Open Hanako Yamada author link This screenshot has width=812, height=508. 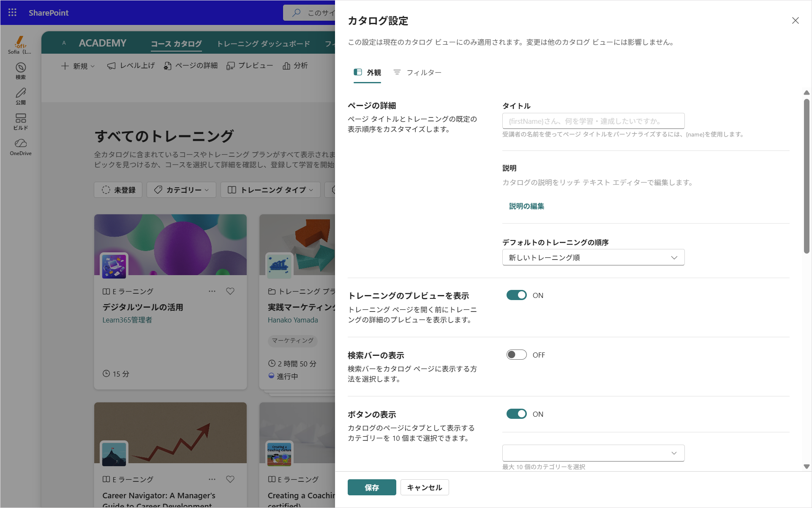(x=293, y=320)
